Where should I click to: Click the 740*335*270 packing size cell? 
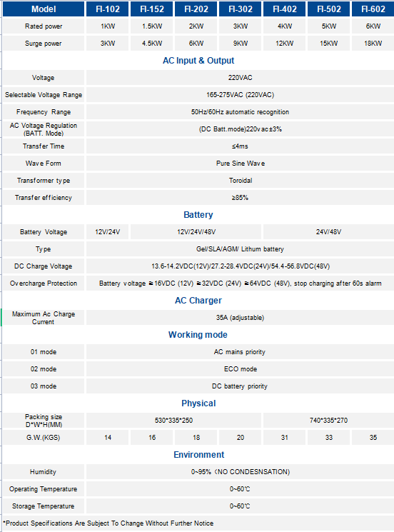(328, 421)
